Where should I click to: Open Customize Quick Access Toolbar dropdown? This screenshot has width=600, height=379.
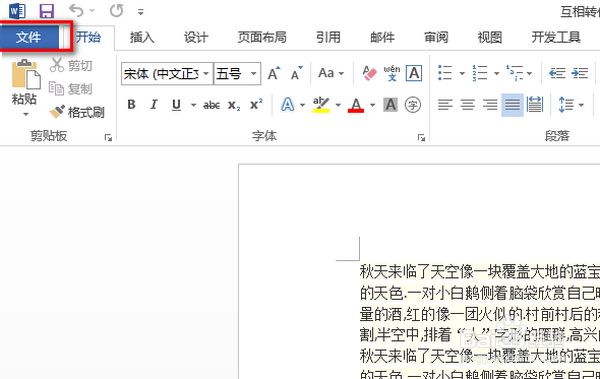[141, 12]
